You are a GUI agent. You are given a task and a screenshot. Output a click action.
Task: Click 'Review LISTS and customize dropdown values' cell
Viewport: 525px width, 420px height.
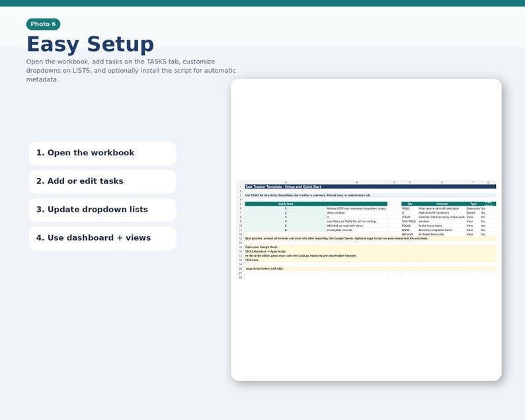[356, 208]
